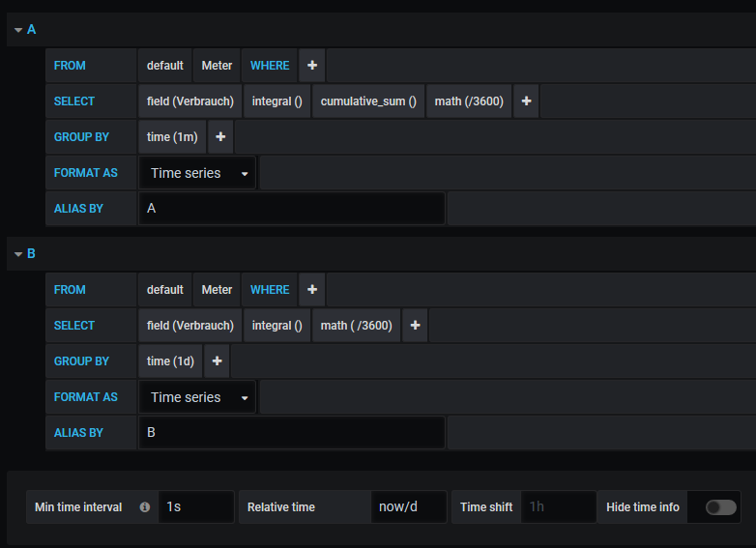
Task: Click the plus icon next to time (1m)
Action: pyautogui.click(x=220, y=137)
